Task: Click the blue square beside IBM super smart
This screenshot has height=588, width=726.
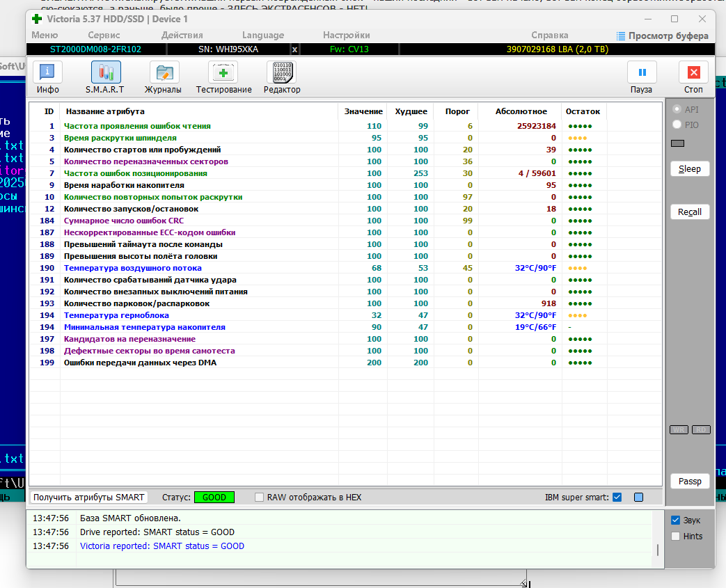Action: (638, 498)
